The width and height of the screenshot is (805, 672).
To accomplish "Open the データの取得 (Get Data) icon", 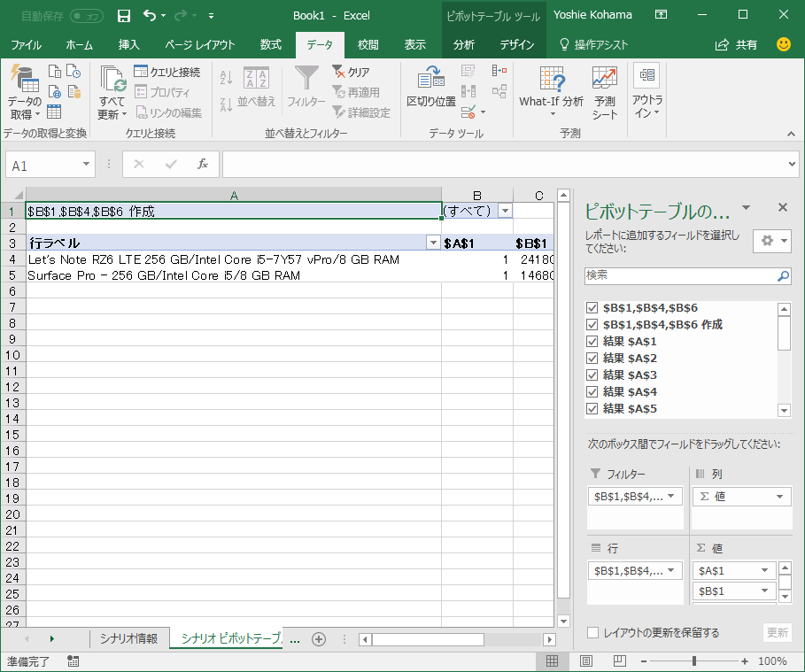I will tap(24, 80).
